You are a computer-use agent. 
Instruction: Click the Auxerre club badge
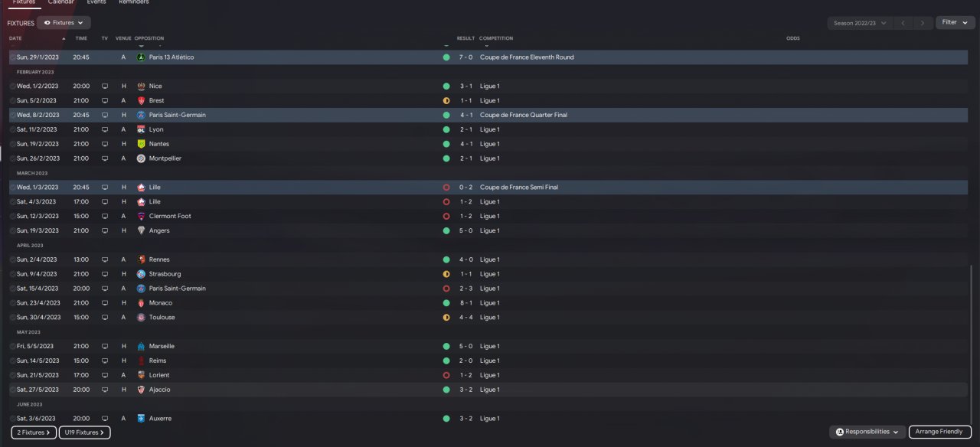(x=141, y=419)
